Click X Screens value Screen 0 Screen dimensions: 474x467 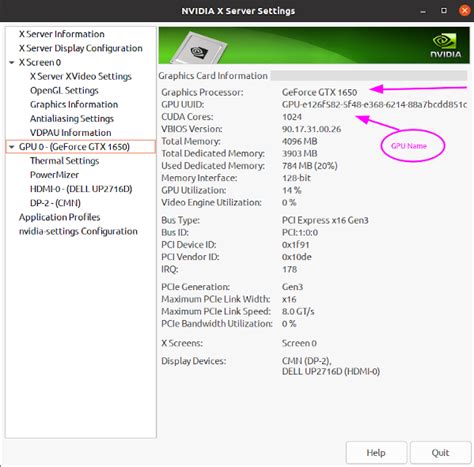(x=299, y=343)
